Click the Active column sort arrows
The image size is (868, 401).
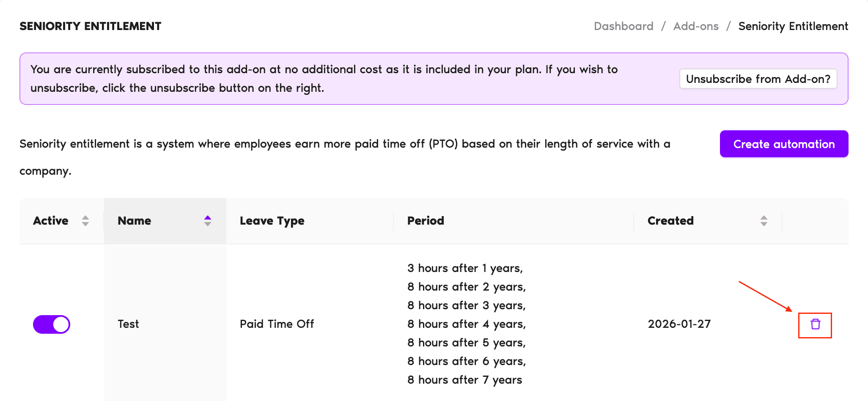(85, 221)
